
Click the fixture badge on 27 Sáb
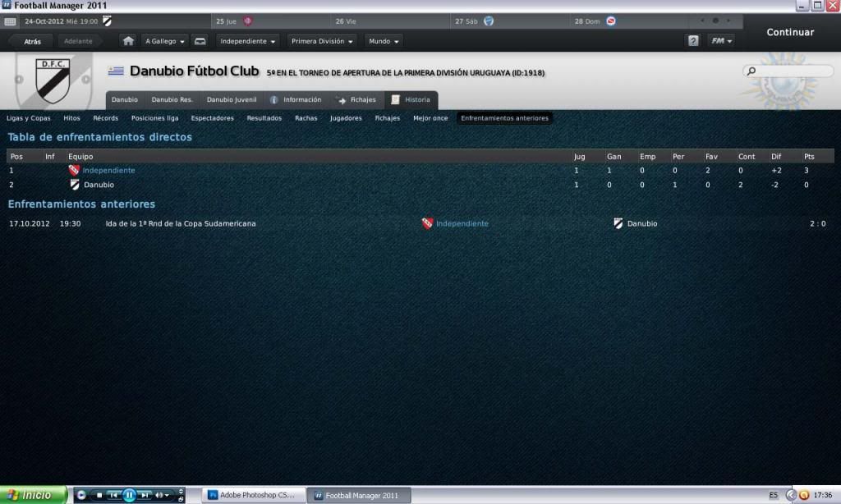click(489, 21)
